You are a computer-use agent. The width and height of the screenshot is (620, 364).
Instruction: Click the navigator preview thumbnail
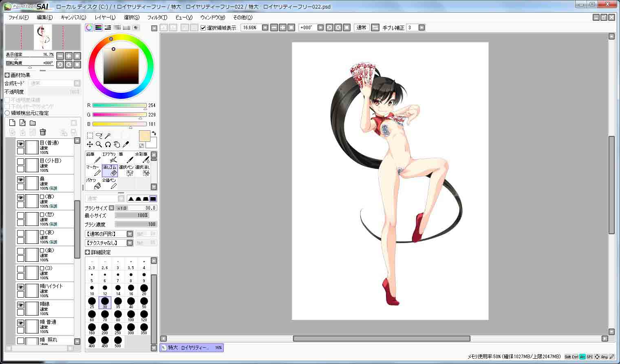(43, 37)
